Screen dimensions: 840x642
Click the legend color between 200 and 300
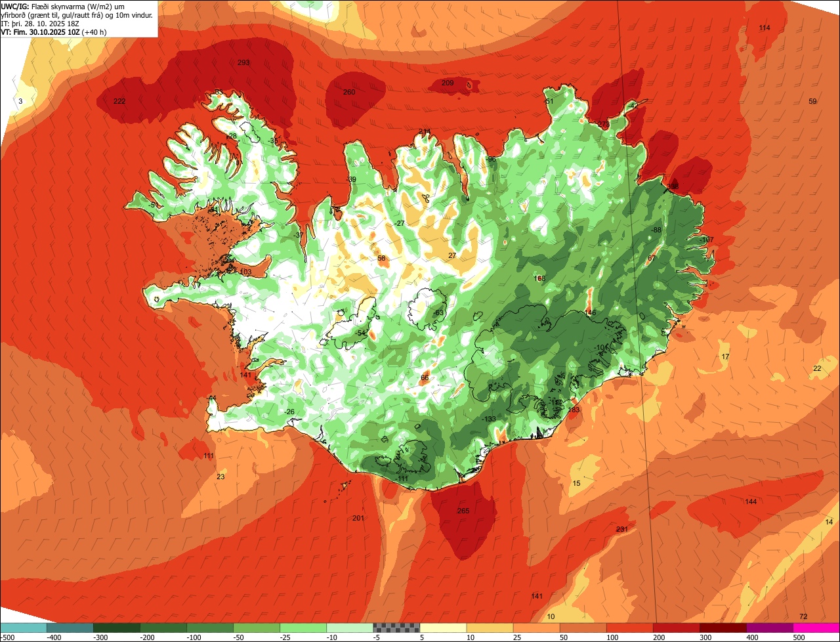[x=676, y=628]
